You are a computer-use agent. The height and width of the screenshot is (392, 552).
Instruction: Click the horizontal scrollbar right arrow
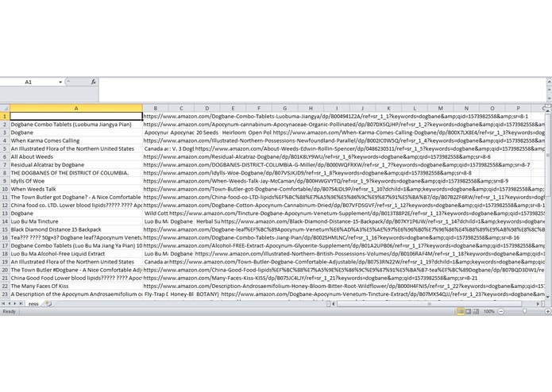point(538,304)
